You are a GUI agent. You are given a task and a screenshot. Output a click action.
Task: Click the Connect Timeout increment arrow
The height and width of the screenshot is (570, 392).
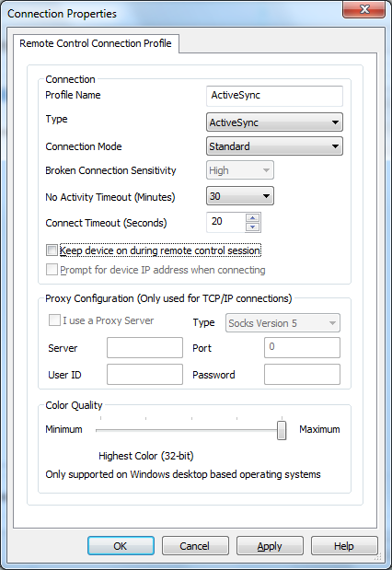click(252, 217)
